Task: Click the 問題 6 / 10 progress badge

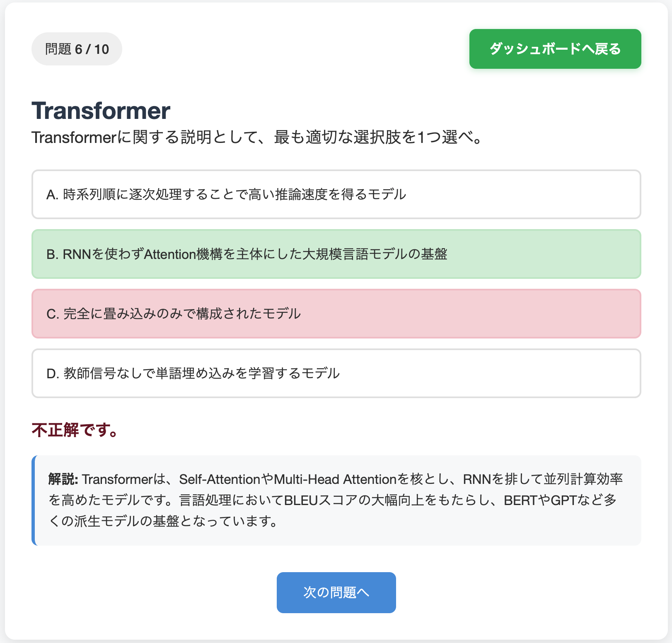Action: point(77,48)
